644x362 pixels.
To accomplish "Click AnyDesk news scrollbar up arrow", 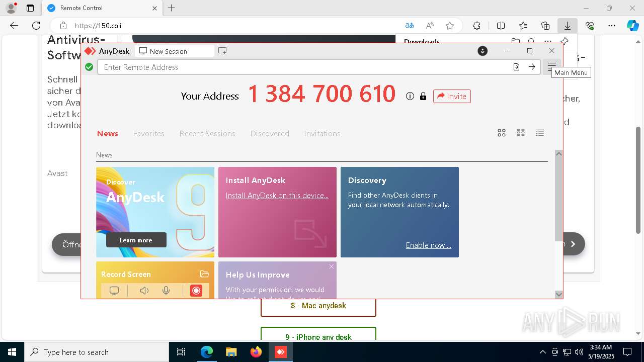I will (x=558, y=153).
